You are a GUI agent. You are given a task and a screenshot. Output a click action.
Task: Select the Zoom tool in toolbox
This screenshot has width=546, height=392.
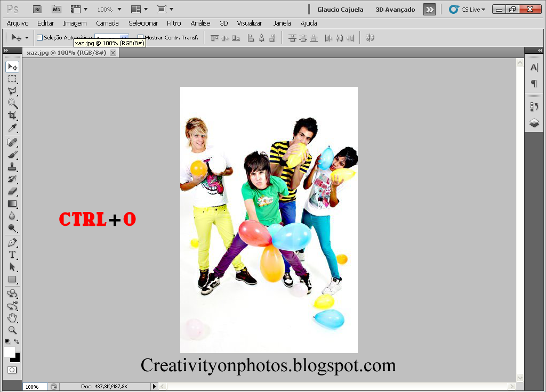click(x=12, y=330)
